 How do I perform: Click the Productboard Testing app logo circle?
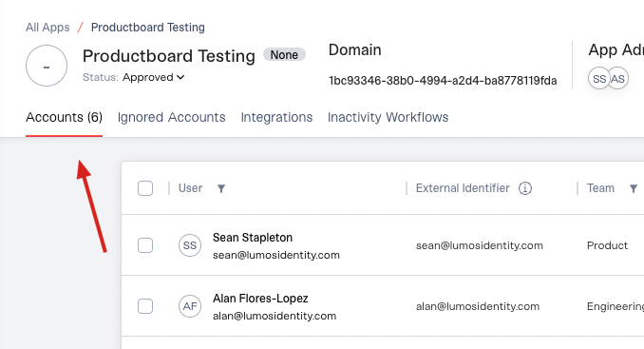pyautogui.click(x=47, y=66)
